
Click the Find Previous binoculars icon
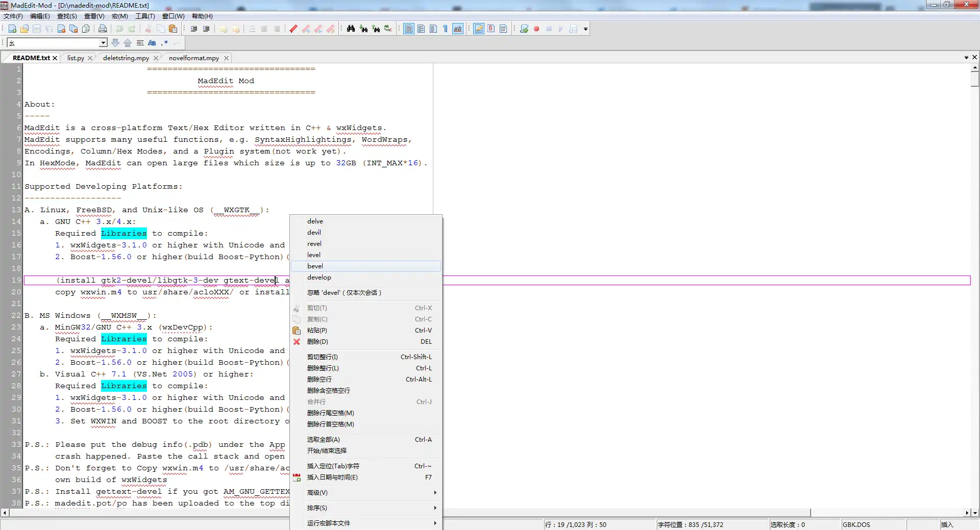(x=376, y=29)
